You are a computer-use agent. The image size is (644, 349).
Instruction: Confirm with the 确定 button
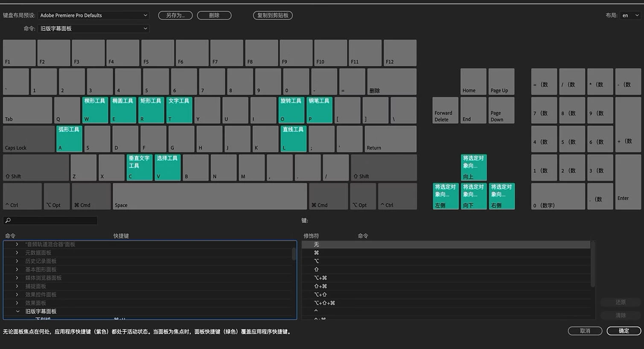(x=624, y=331)
